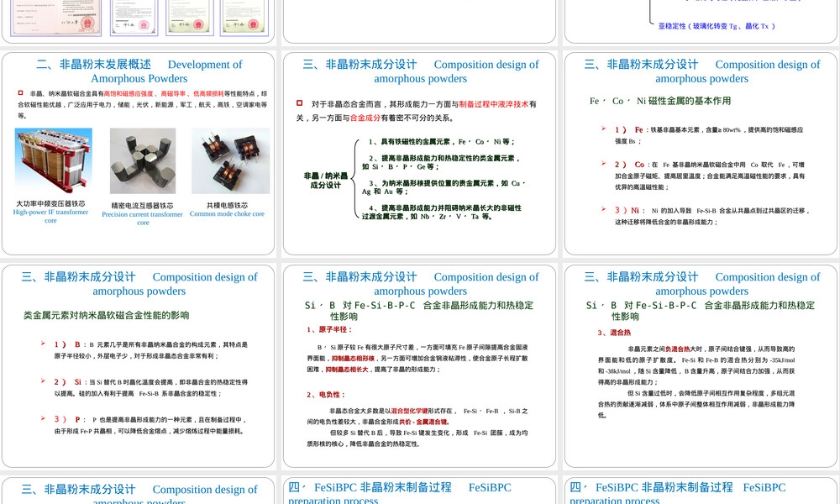Click bullet '1) Fe' iron base element

click(709, 135)
